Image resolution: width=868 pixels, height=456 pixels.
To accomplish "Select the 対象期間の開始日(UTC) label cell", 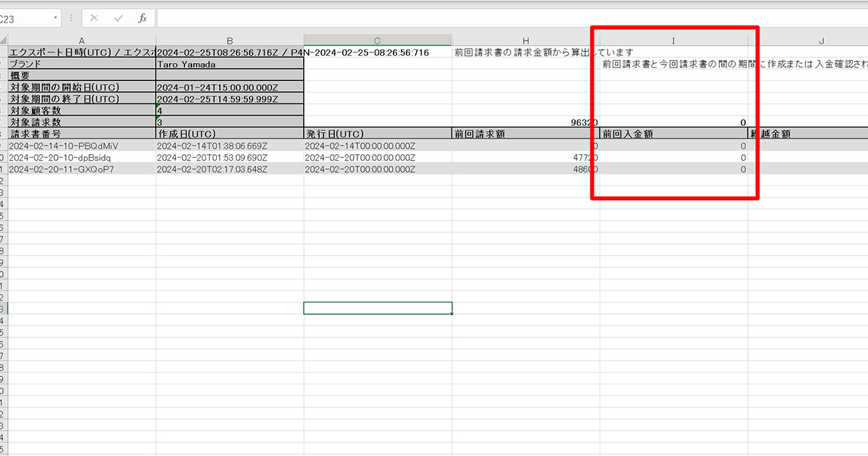I will pyautogui.click(x=82, y=87).
